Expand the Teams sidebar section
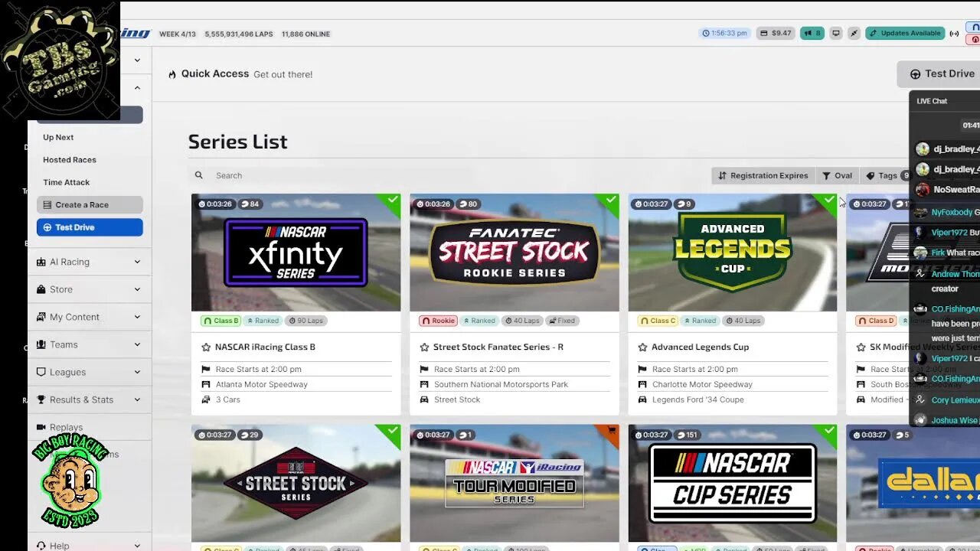980x551 pixels. point(89,344)
